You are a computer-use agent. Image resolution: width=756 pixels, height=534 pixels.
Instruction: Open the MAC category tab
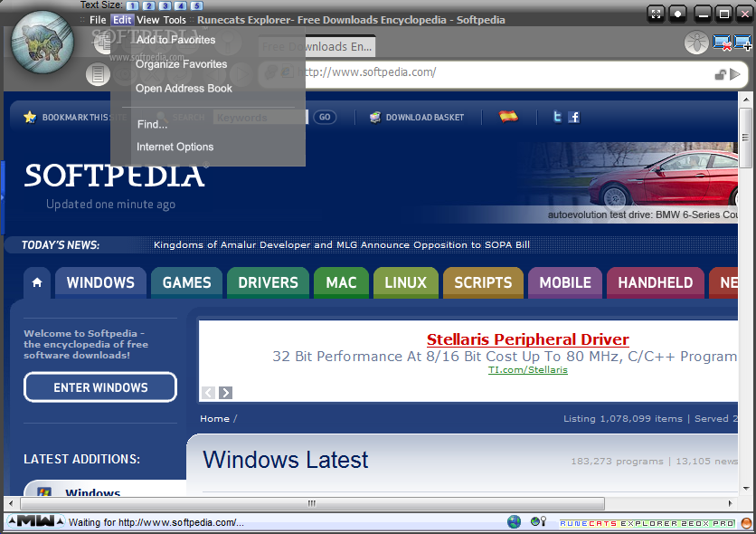pos(341,282)
